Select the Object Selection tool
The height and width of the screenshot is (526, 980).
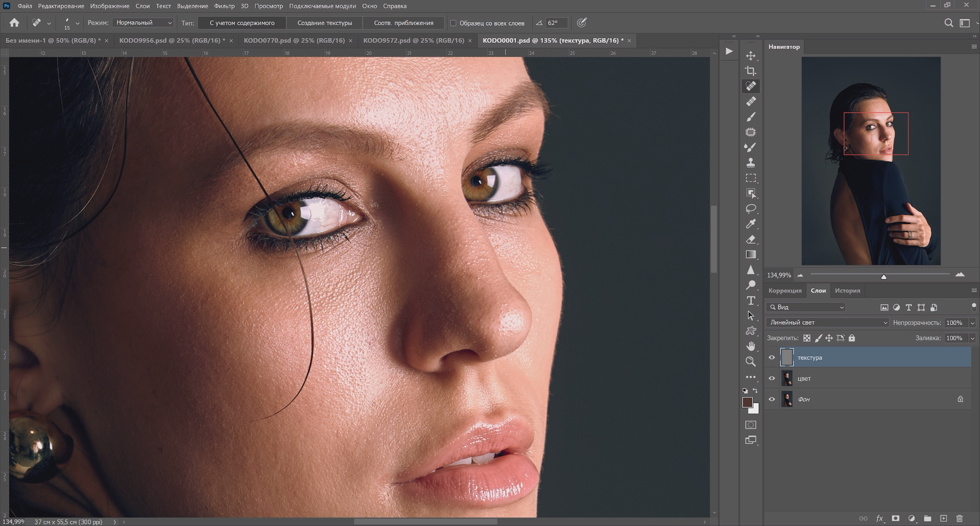[x=750, y=193]
